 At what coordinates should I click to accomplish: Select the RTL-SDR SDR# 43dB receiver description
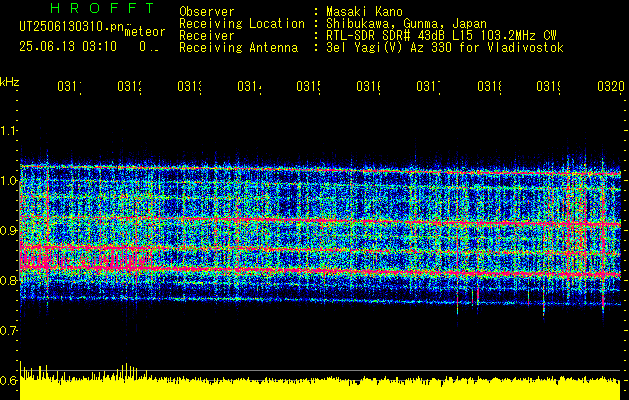click(x=441, y=36)
